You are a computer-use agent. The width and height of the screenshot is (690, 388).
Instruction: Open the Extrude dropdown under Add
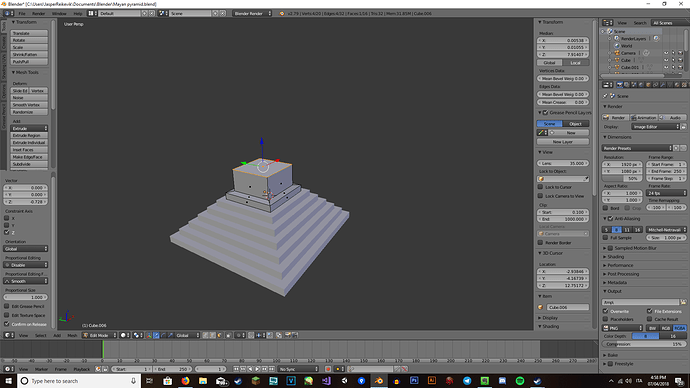29,128
